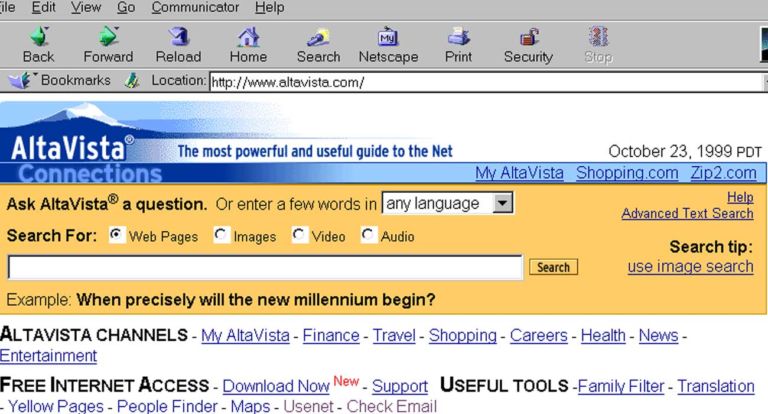
Task: Click the Location URL field
Action: pyautogui.click(x=486, y=82)
